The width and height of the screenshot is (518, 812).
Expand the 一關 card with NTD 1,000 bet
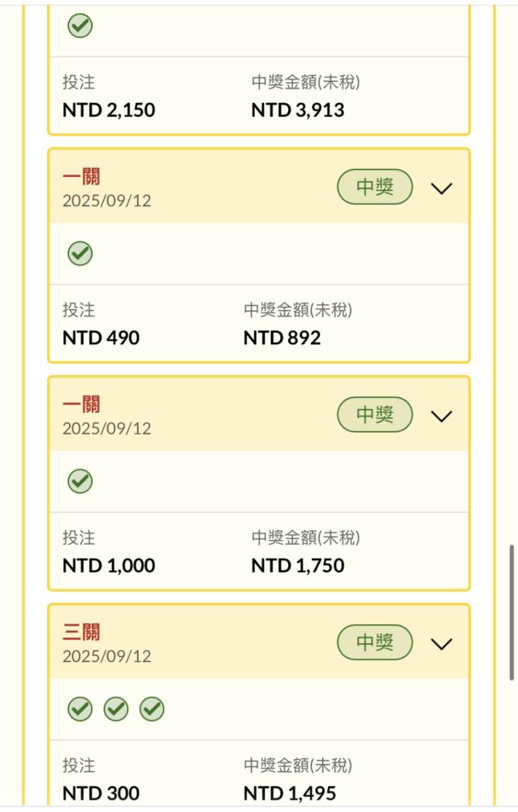click(x=441, y=416)
